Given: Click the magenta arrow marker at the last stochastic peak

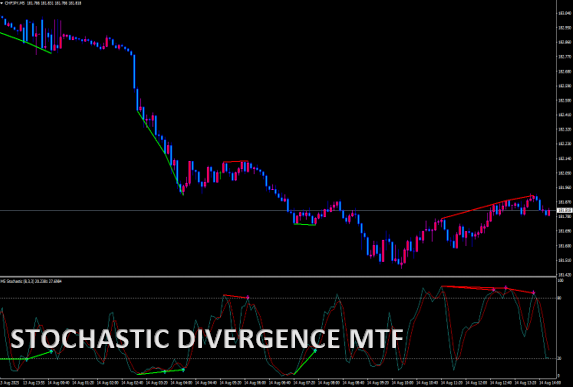Looking at the screenshot, I should pos(534,293).
